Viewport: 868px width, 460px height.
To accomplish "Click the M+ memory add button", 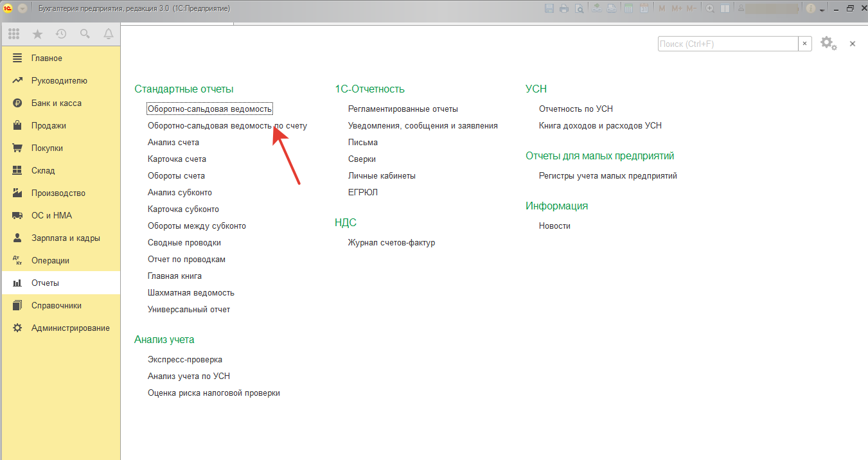I will pos(677,8).
